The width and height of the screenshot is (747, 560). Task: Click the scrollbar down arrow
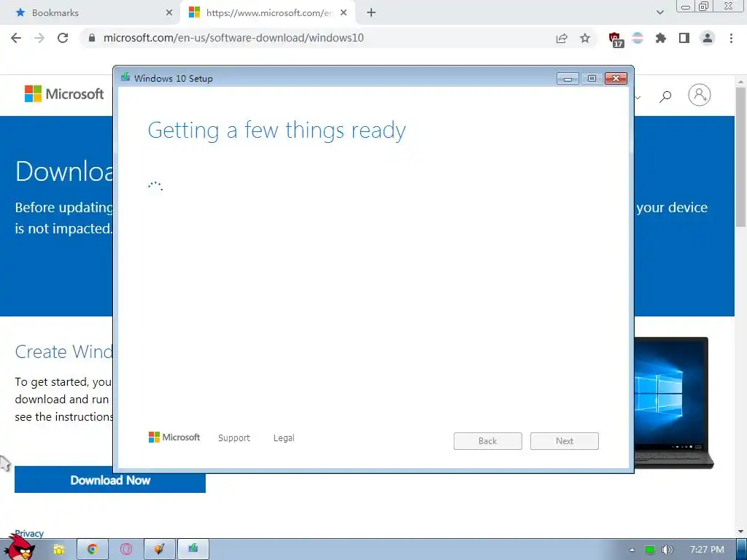(740, 532)
